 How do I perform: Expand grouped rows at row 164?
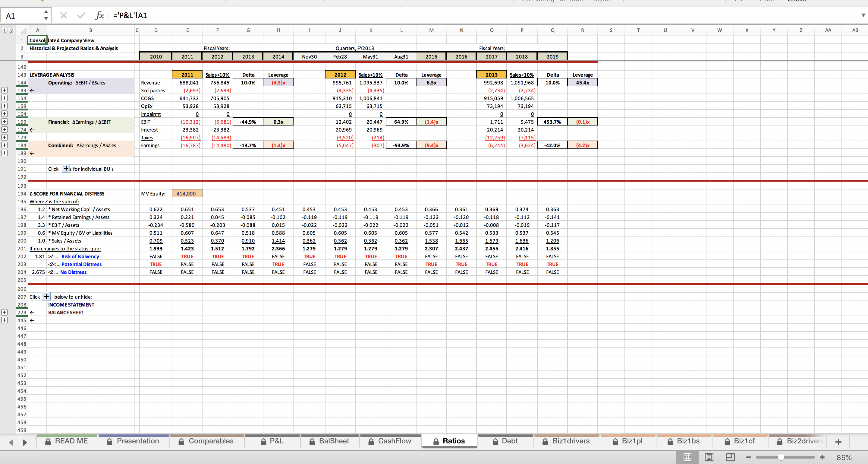click(5, 114)
